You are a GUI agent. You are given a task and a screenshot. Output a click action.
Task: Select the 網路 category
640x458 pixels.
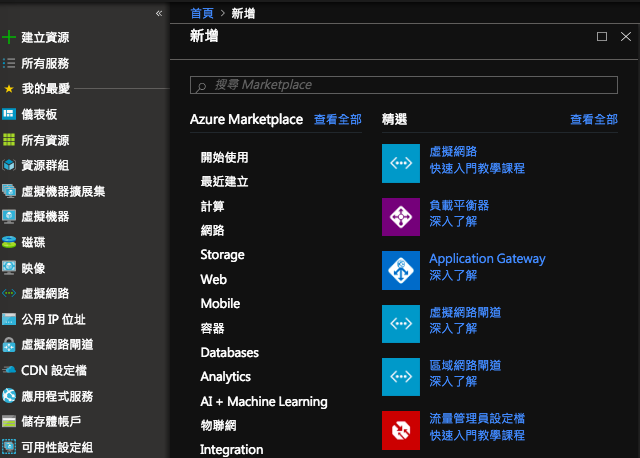(212, 230)
